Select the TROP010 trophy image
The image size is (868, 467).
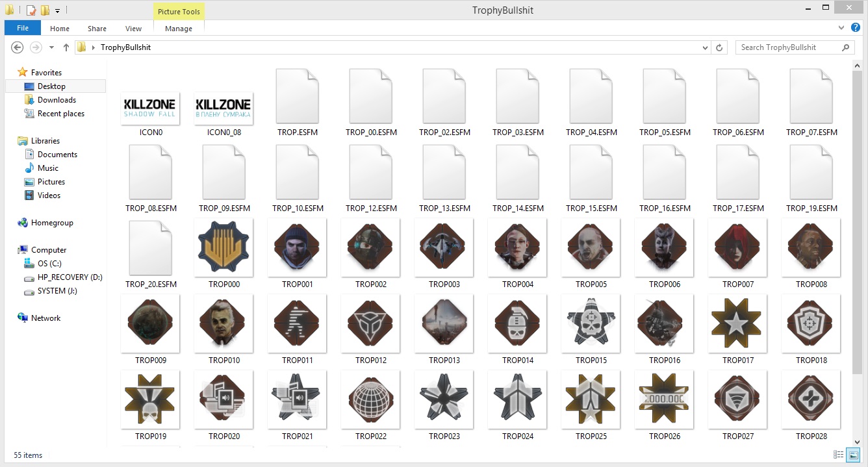pos(224,323)
